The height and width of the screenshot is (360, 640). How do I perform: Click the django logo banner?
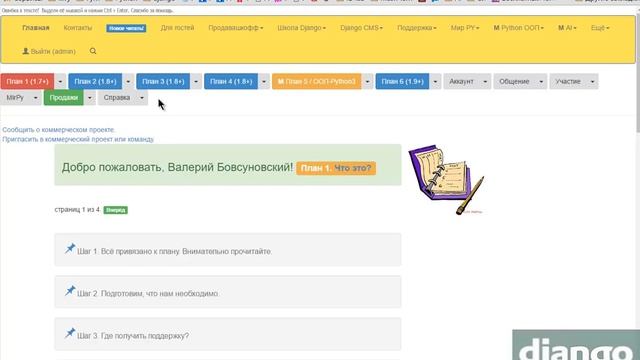[x=576, y=345]
